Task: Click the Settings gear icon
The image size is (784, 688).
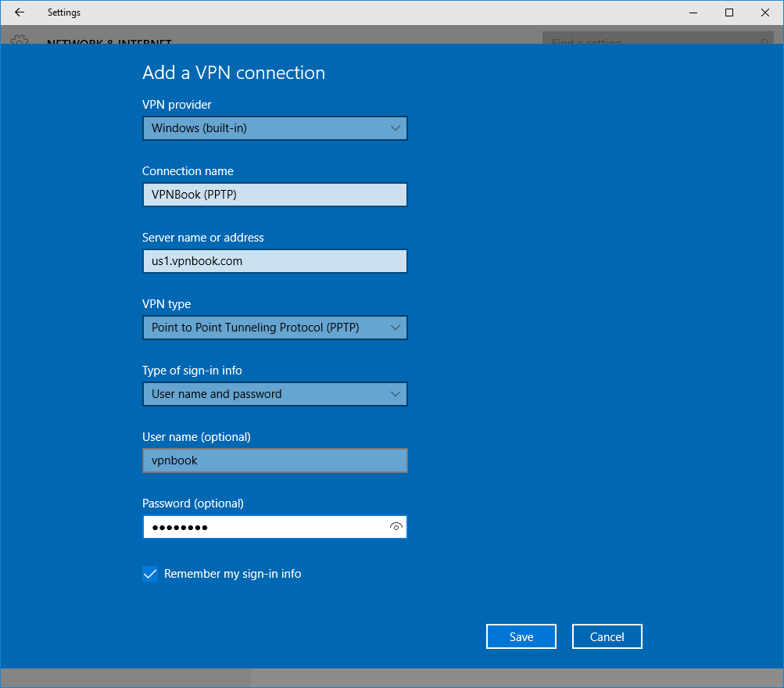Action: pyautogui.click(x=19, y=41)
